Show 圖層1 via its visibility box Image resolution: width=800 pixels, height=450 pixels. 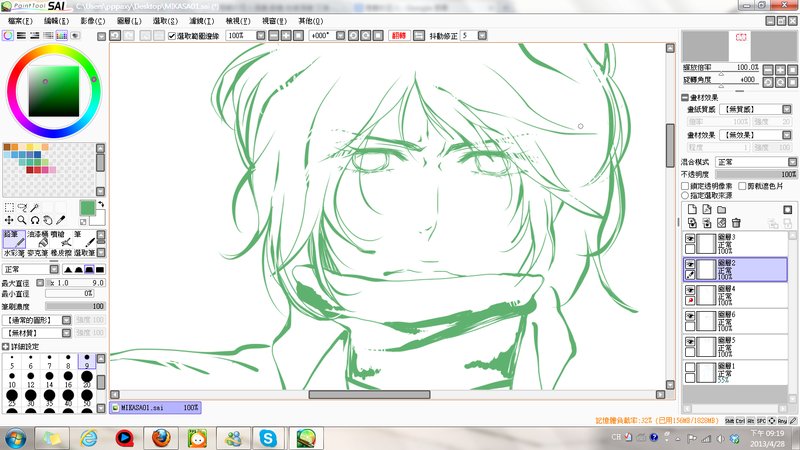tap(690, 367)
